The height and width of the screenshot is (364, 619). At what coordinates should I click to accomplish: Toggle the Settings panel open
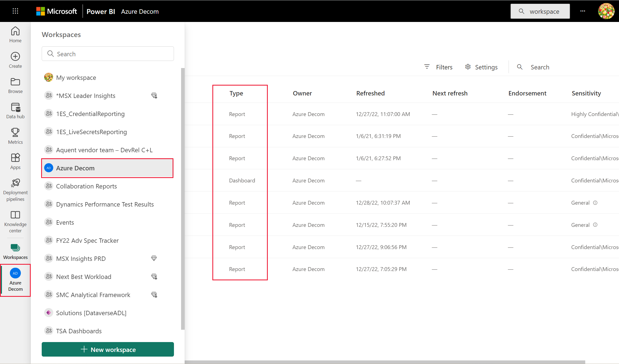point(481,67)
